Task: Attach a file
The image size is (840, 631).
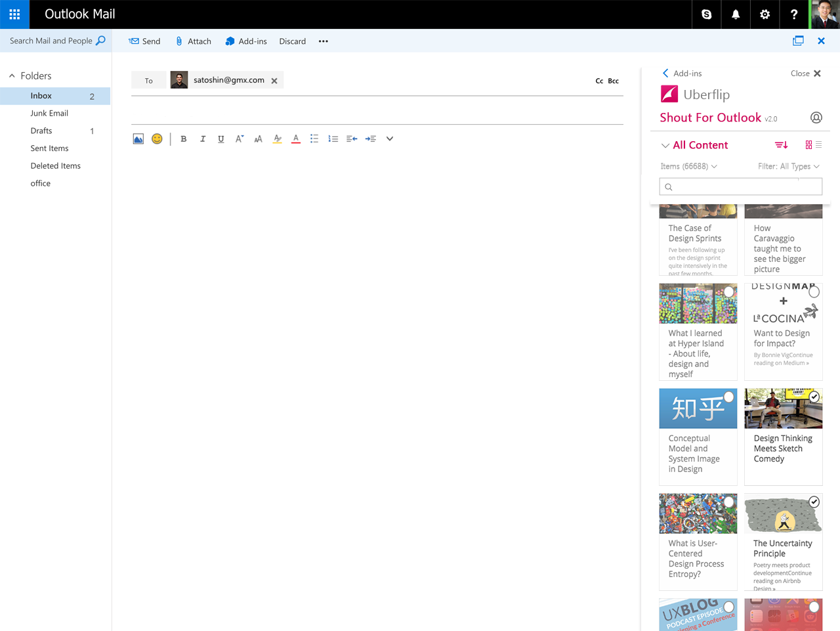Action: point(194,41)
